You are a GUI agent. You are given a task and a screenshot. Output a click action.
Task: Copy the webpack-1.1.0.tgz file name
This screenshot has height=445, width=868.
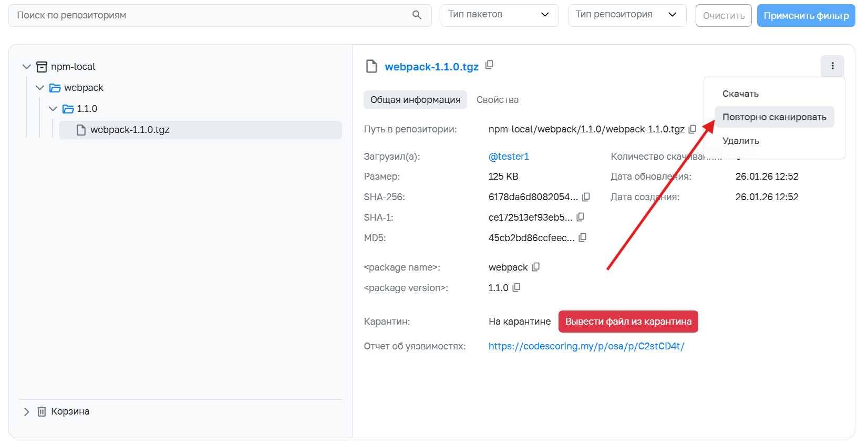pos(489,65)
